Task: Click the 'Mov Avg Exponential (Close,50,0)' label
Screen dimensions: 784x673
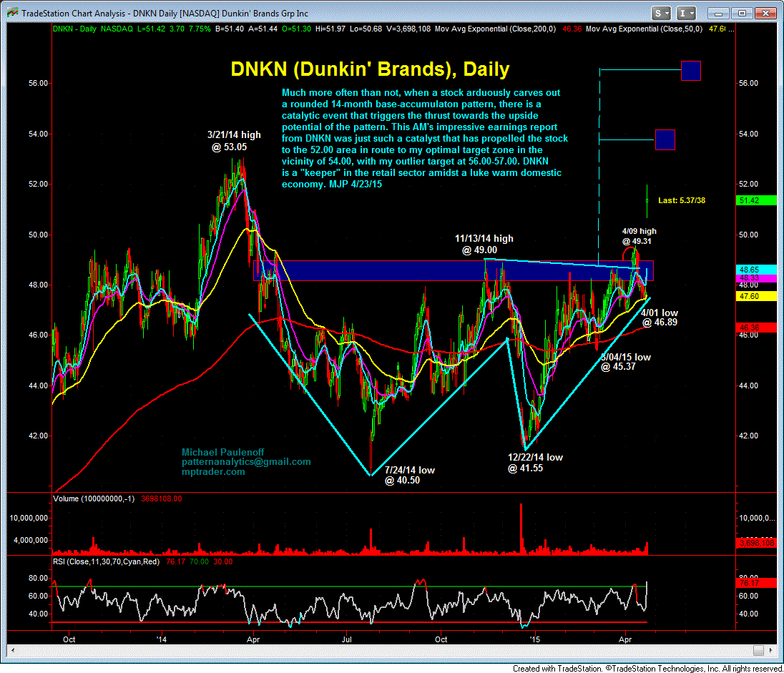Action: click(x=644, y=29)
